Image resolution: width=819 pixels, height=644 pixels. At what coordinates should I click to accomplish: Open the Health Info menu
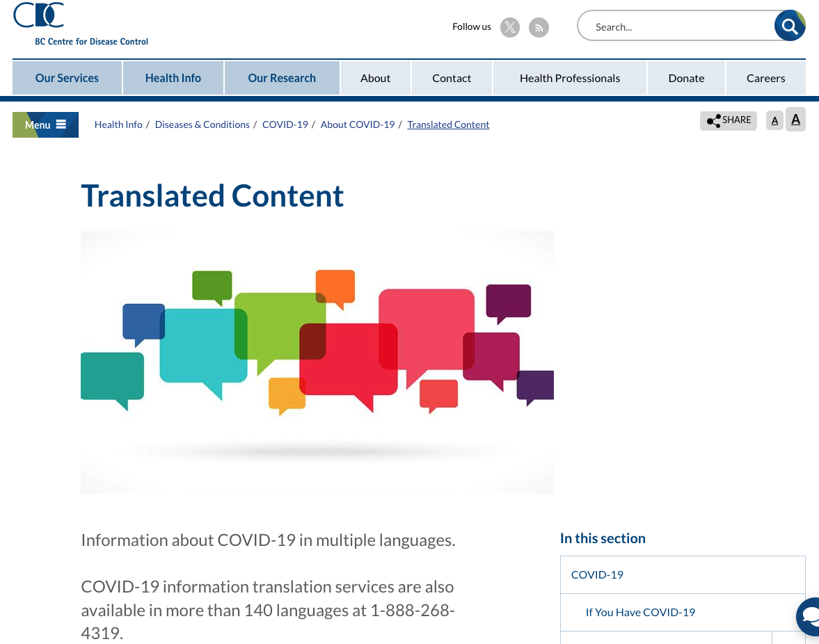pyautogui.click(x=173, y=78)
